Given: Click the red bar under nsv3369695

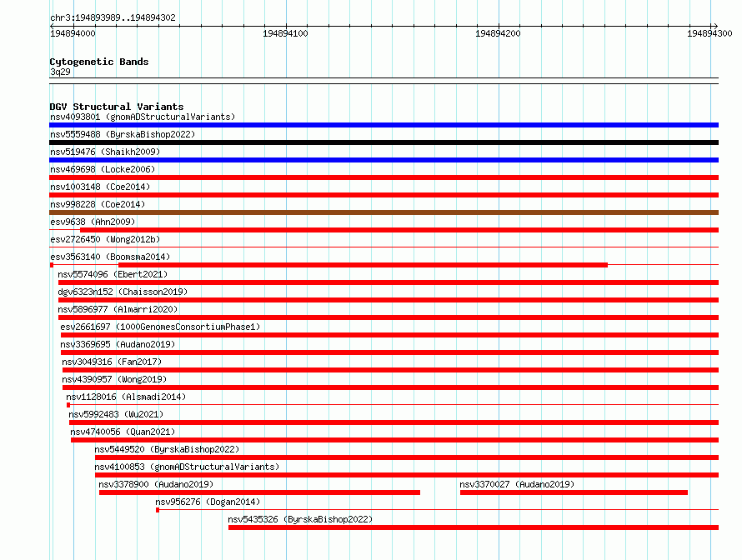Looking at the screenshot, I should click(389, 352).
